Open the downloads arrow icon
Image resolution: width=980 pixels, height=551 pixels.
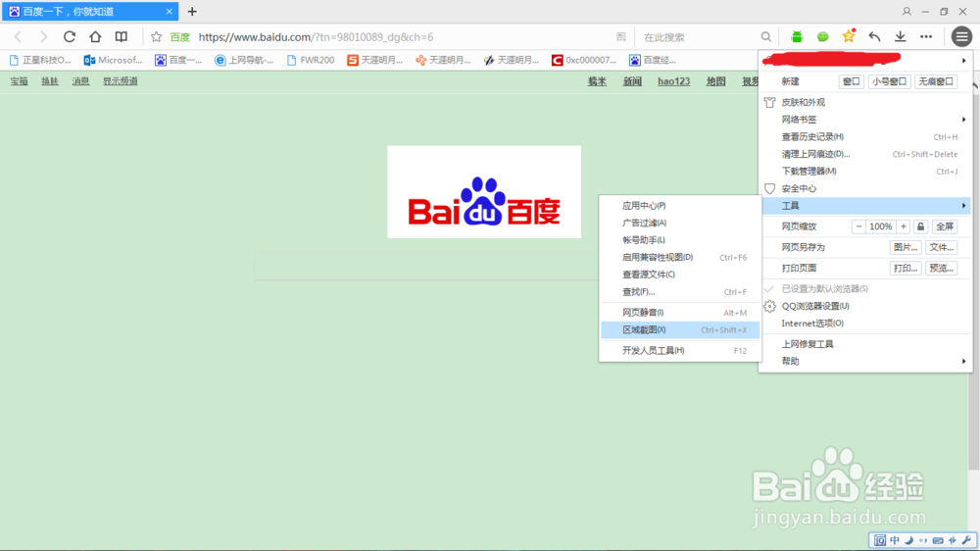(900, 37)
